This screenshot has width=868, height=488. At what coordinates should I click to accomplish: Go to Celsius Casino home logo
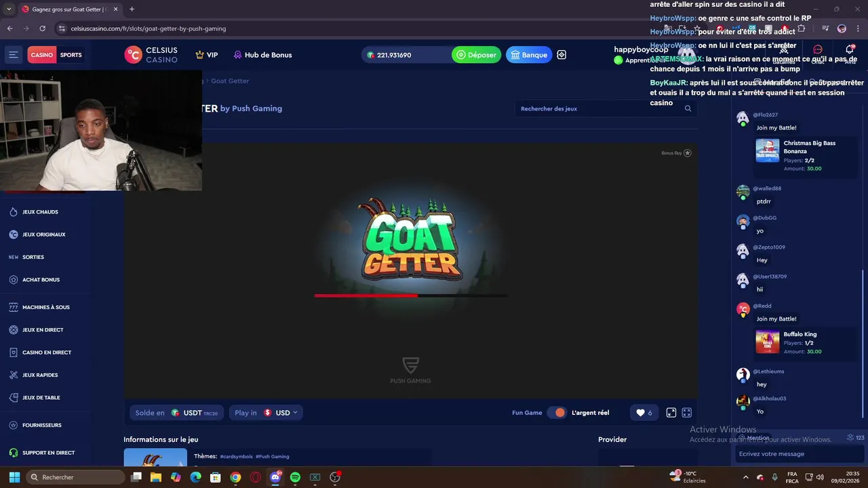pyautogui.click(x=151, y=55)
